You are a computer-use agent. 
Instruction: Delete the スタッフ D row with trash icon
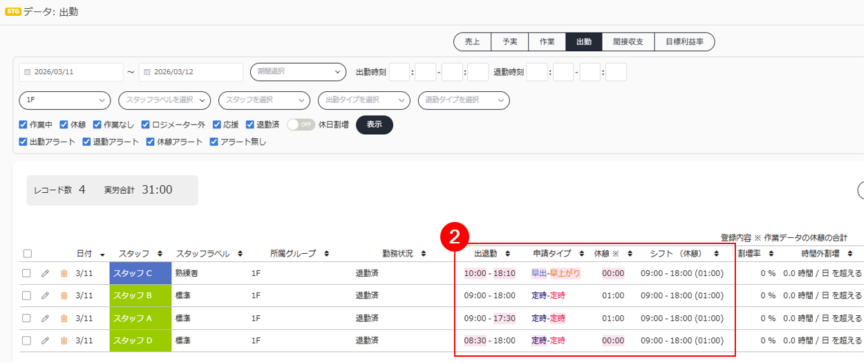tap(64, 340)
